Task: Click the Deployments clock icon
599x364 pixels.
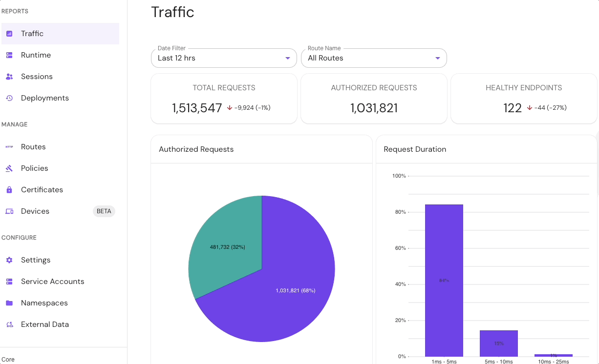Action: click(10, 98)
